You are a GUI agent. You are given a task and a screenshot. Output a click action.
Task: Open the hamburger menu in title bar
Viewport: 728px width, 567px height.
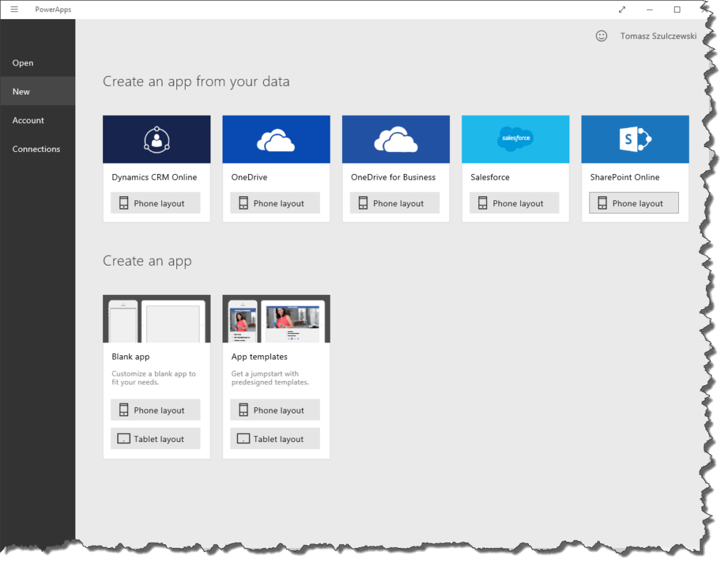click(x=14, y=9)
